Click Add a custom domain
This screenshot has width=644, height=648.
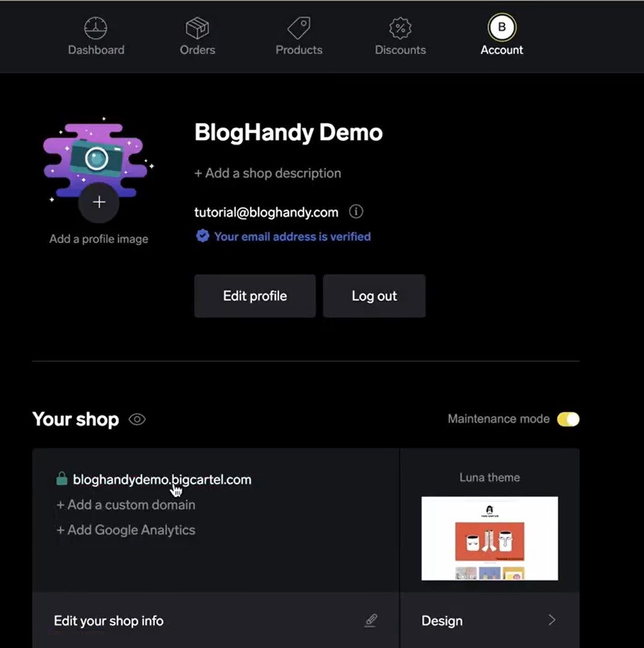tap(125, 505)
